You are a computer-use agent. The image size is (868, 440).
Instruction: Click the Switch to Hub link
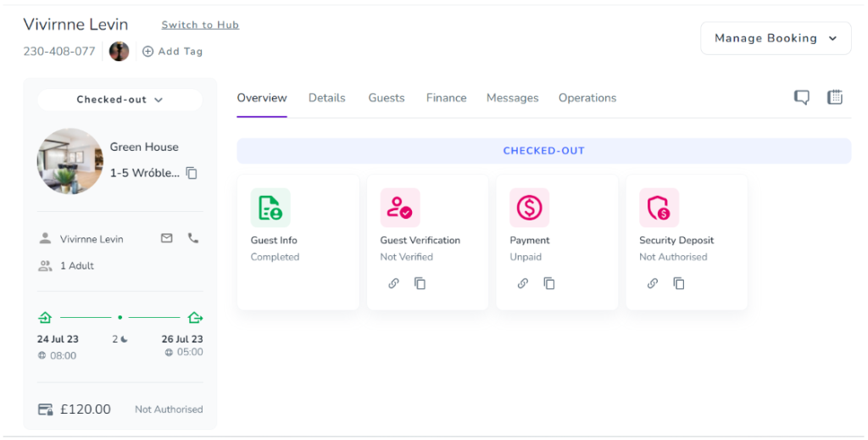[200, 25]
